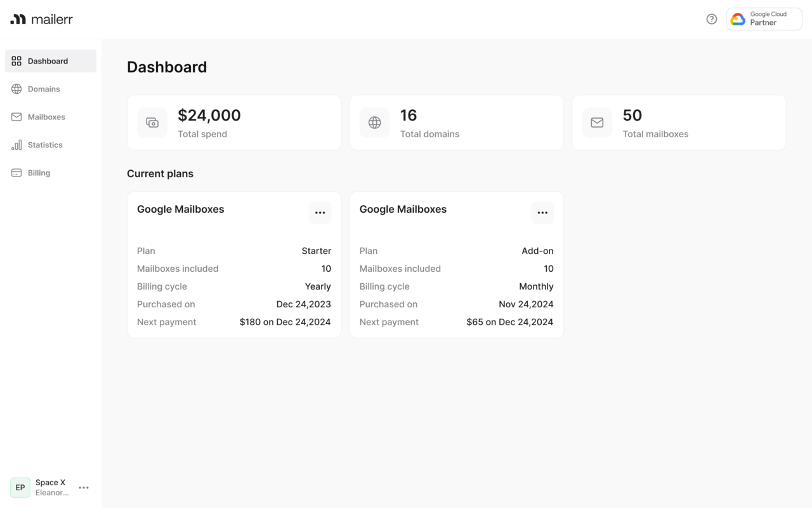Click the Statistics bar chart icon

tap(16, 145)
